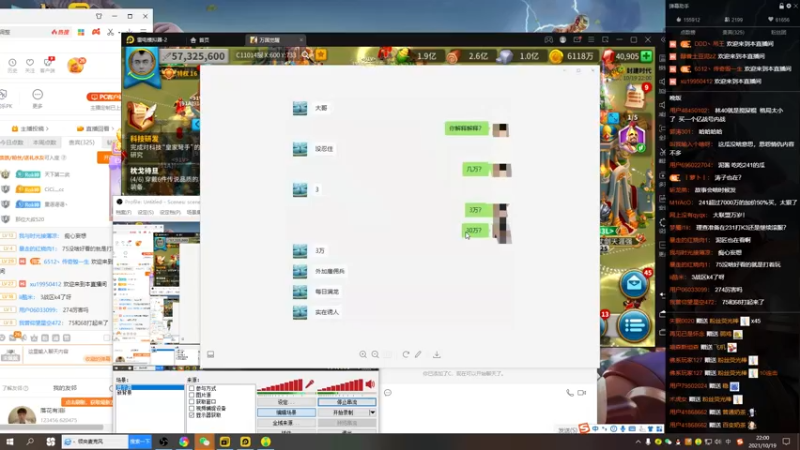The height and width of the screenshot is (450, 800).
Task: Start a voice call with the phone icon
Action: pos(569,392)
